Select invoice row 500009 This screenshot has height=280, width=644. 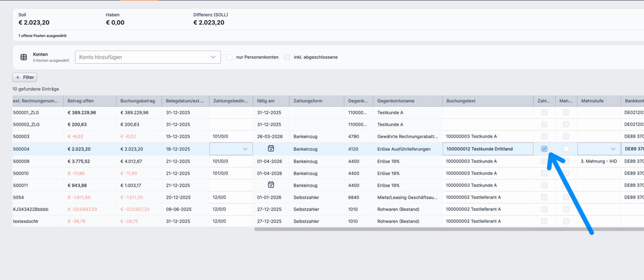click(x=21, y=162)
